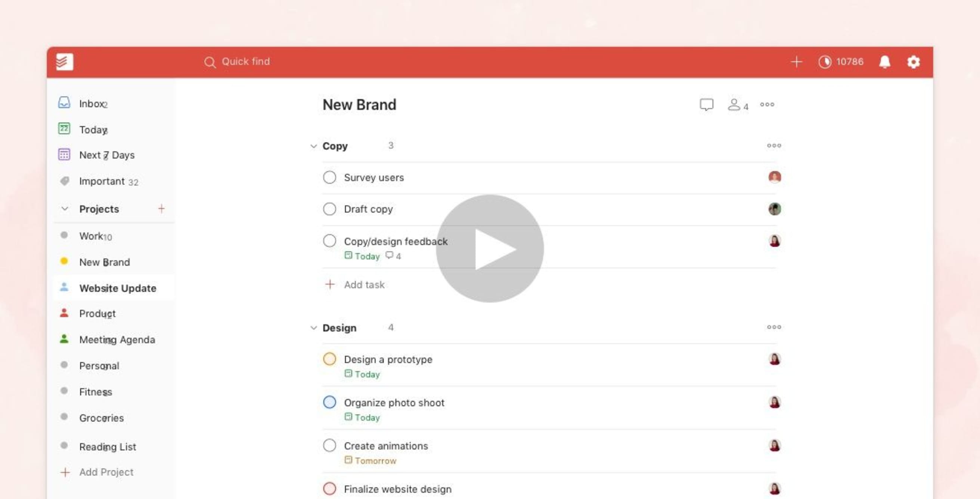Viewport: 980px width, 499px height.
Task: Click the assignee avatar on Create animations
Action: [x=775, y=445]
